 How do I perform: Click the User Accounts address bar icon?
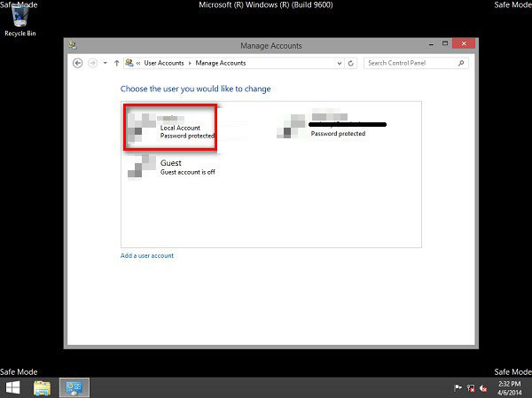(129, 63)
